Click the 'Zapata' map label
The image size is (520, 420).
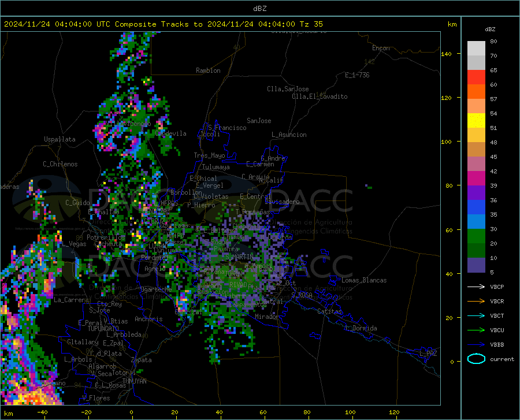(x=142, y=360)
